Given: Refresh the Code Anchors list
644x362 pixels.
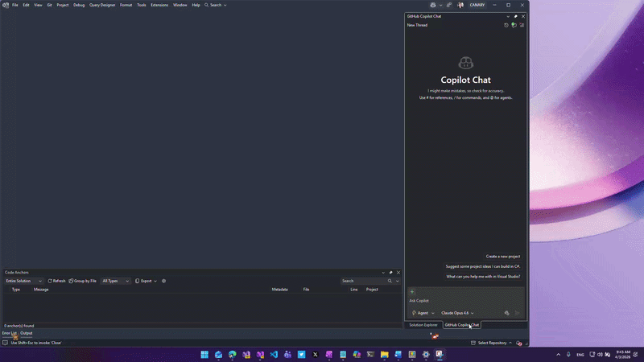Looking at the screenshot, I should click(x=56, y=281).
